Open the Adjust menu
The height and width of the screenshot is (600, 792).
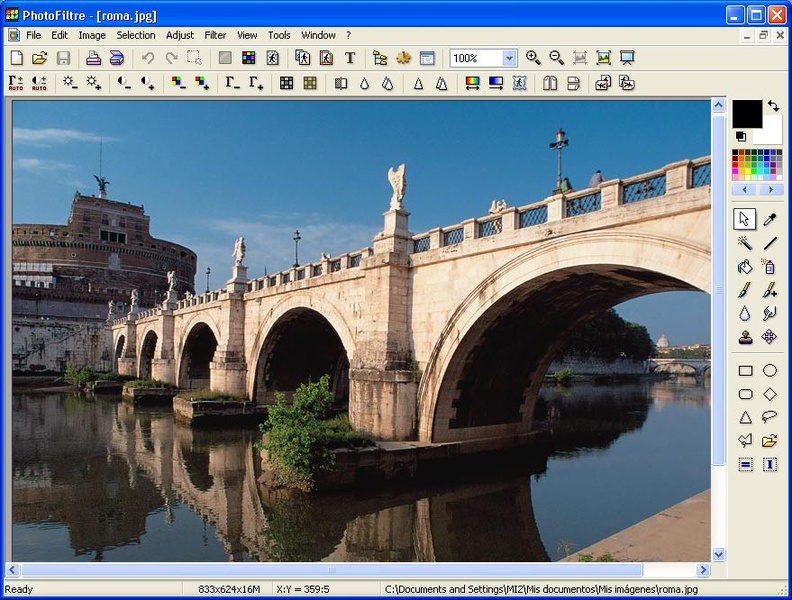coord(180,35)
